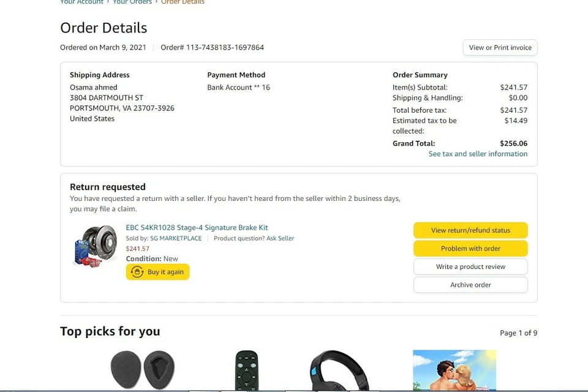This screenshot has height=392, width=588.
Task: Select the cartoon couple game recommendation
Action: tap(454, 370)
